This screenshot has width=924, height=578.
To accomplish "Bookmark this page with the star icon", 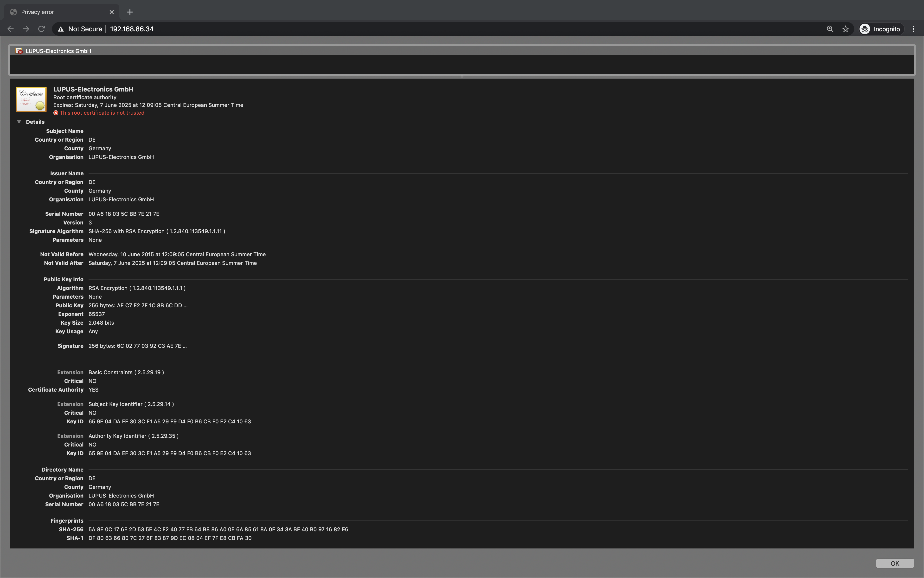I will (x=845, y=29).
